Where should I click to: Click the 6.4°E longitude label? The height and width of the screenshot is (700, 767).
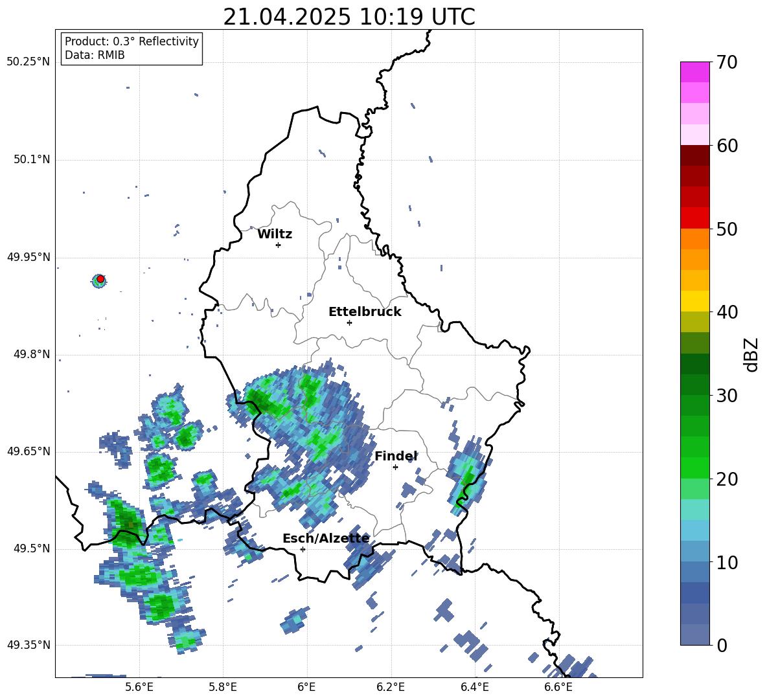point(474,687)
